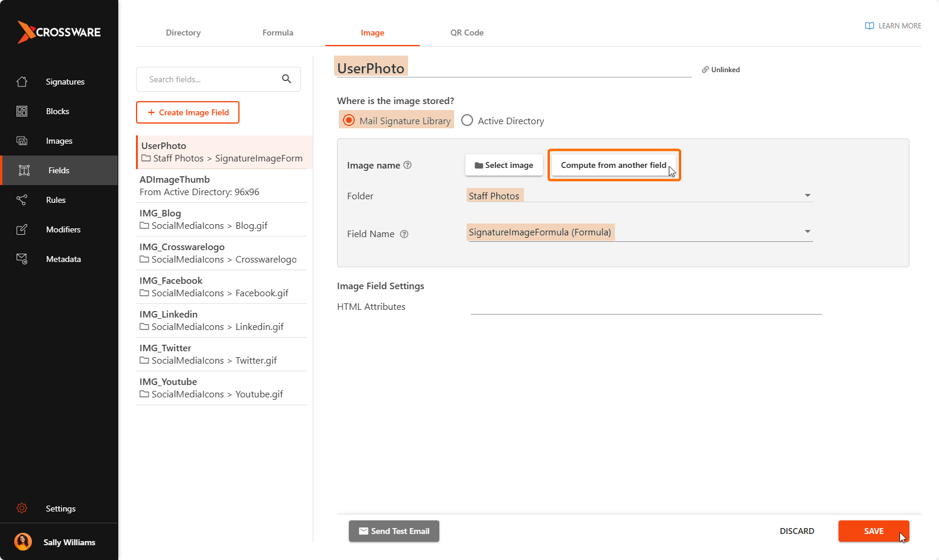The image size is (939, 560).
Task: Open the Images section icon
Action: click(22, 141)
